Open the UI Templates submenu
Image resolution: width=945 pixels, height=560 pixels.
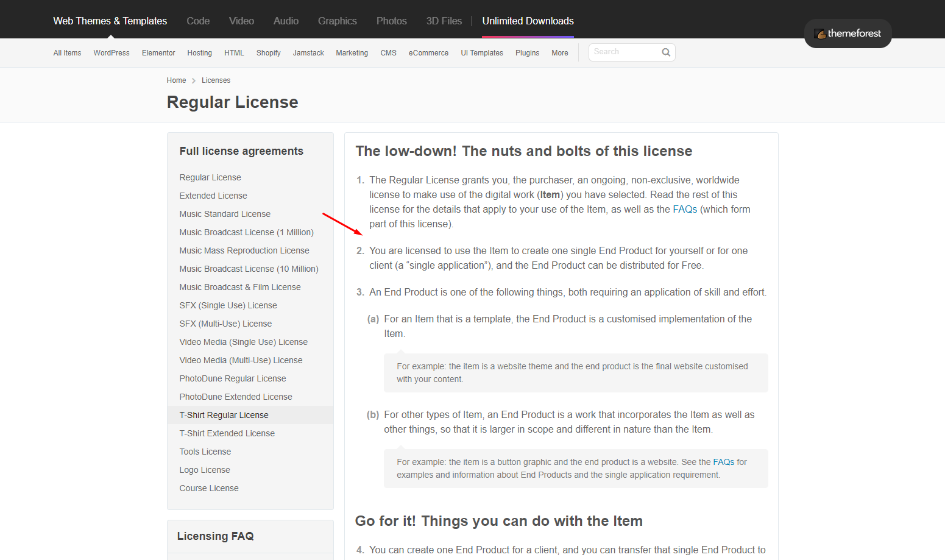tap(482, 53)
